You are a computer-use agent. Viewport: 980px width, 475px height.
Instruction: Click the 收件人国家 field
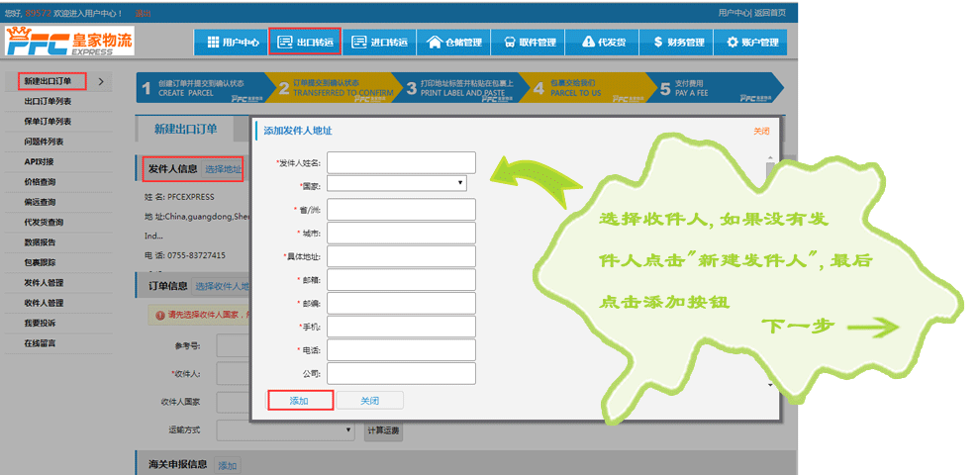coord(234,402)
